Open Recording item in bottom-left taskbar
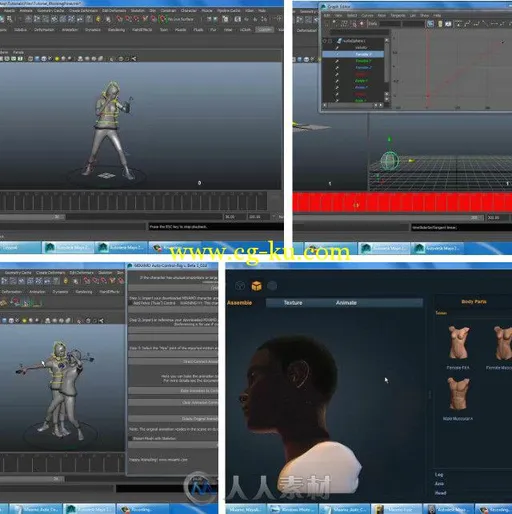 pos(142,509)
